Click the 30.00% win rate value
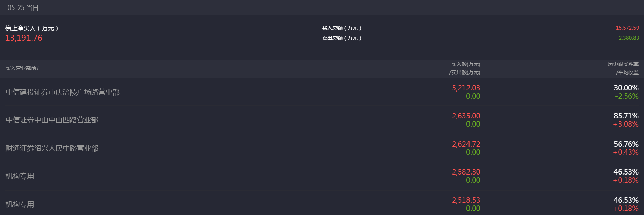 pyautogui.click(x=626, y=88)
